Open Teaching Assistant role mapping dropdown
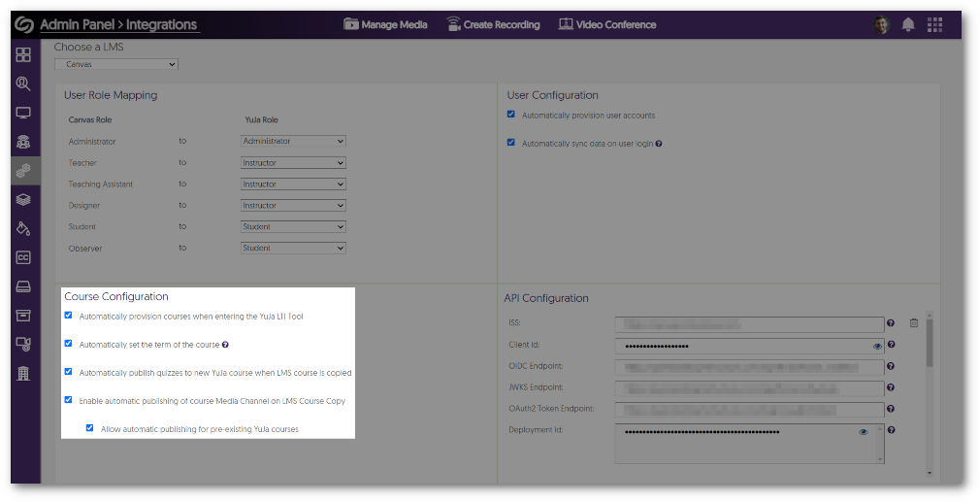Screen dimensions: 980x502 [293, 184]
